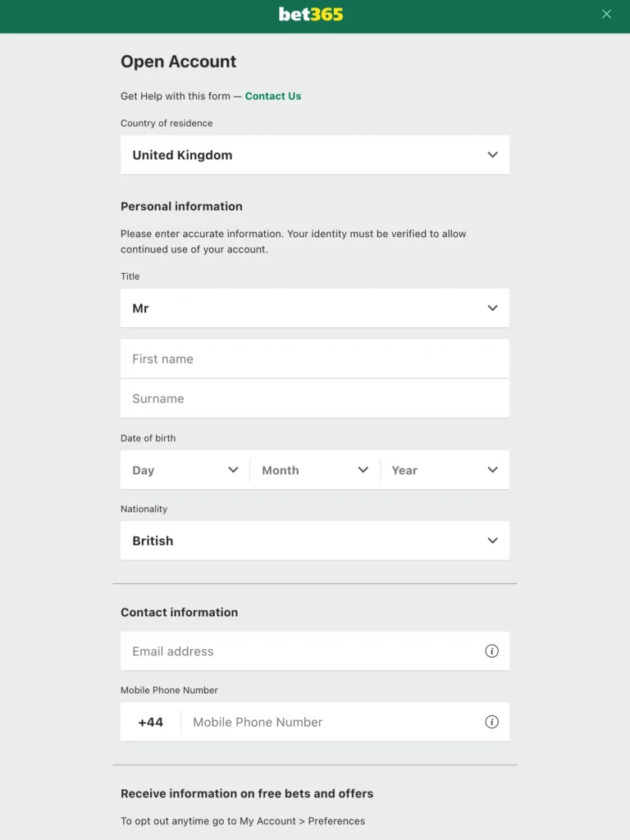Focus the First name field
The width and height of the screenshot is (630, 840).
tap(315, 359)
